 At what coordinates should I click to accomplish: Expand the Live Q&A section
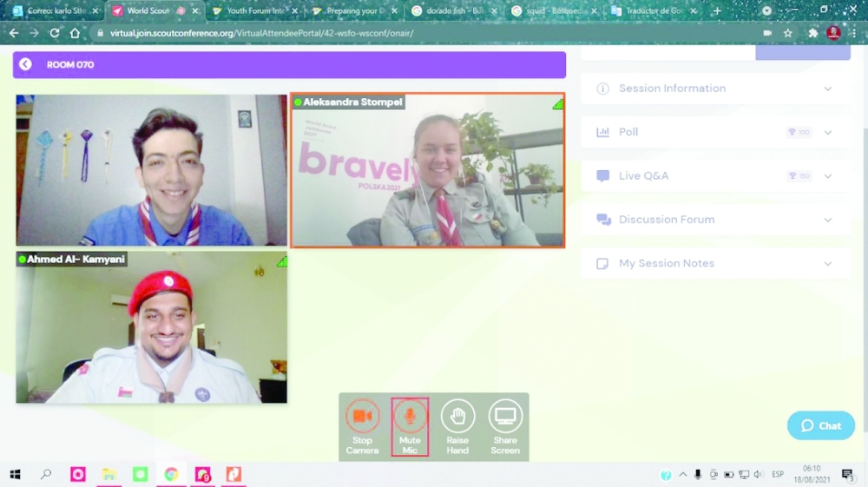coord(827,176)
